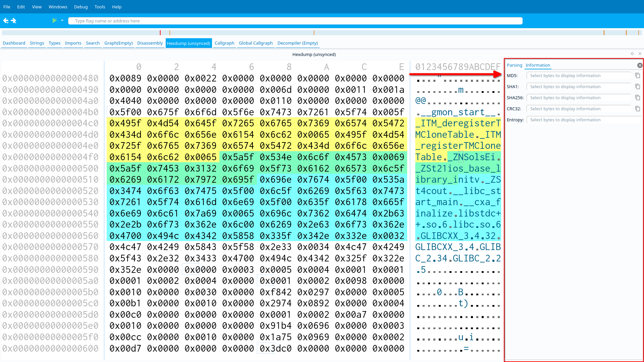Screen dimensions: 644x362
Task: Copy the CRC32 value
Action: (638, 109)
